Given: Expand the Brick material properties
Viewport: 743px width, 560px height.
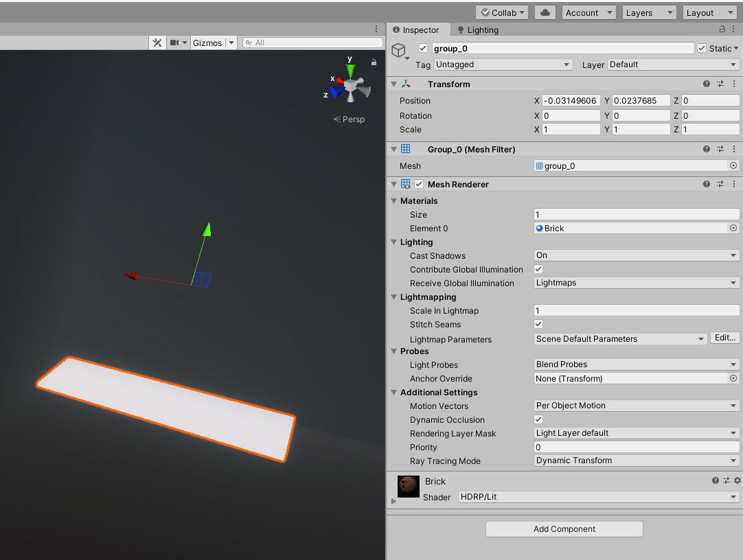Looking at the screenshot, I should pos(393,501).
